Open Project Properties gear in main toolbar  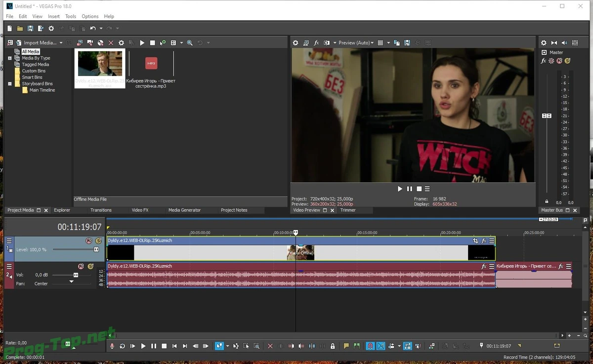[x=51, y=29]
